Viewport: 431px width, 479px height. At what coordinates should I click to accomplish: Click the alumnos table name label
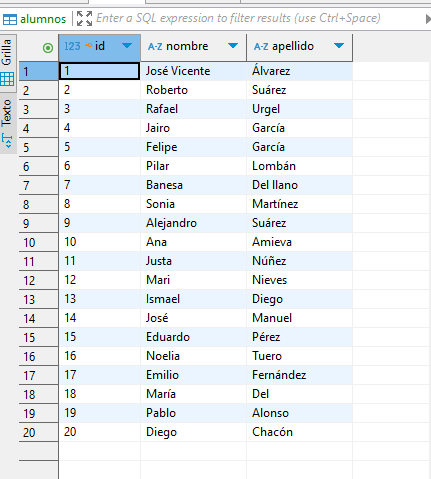43,19
